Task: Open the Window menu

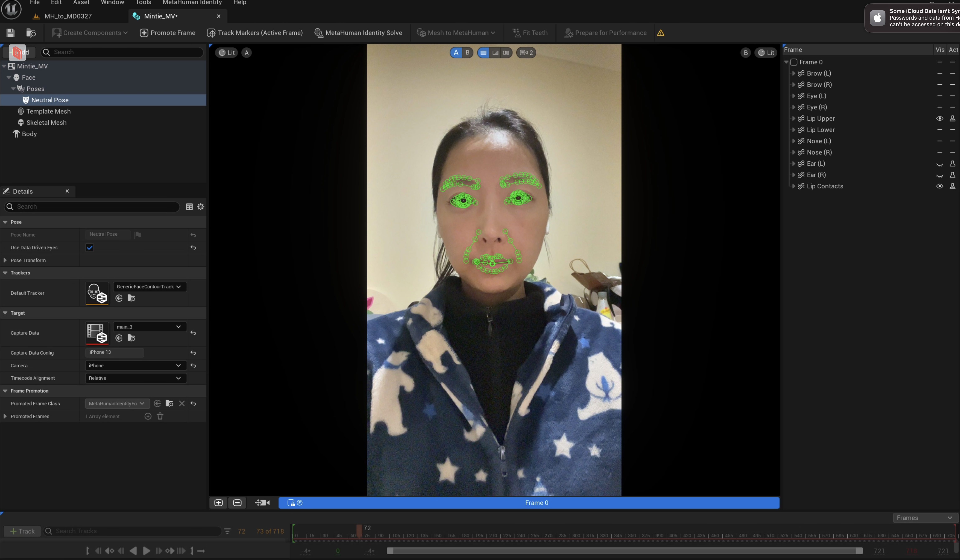Action: click(x=112, y=3)
